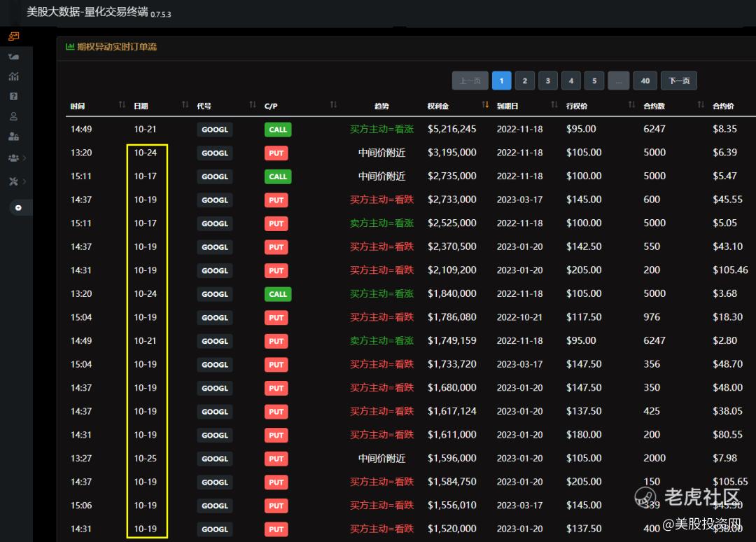756x542 pixels.
Task: Select the premium value $5,216,245
Action: tap(451, 130)
